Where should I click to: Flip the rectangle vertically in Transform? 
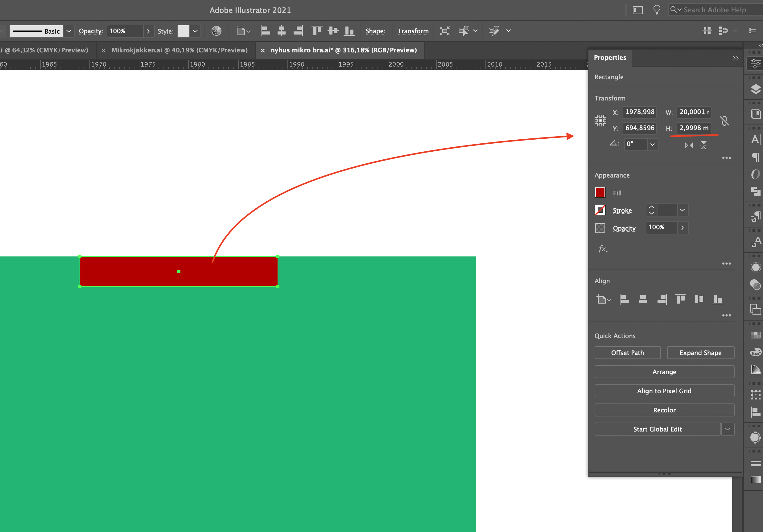704,145
